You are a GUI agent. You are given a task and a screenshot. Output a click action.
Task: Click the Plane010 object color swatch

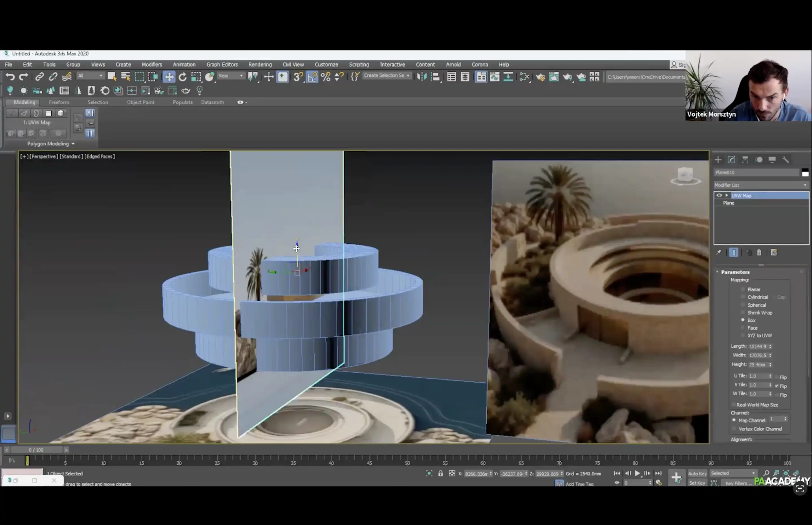pyautogui.click(x=805, y=172)
